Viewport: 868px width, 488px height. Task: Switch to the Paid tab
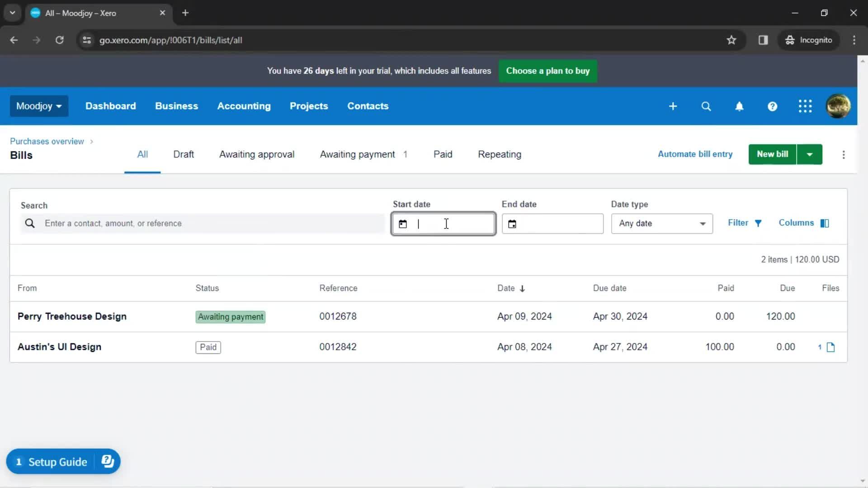(443, 155)
